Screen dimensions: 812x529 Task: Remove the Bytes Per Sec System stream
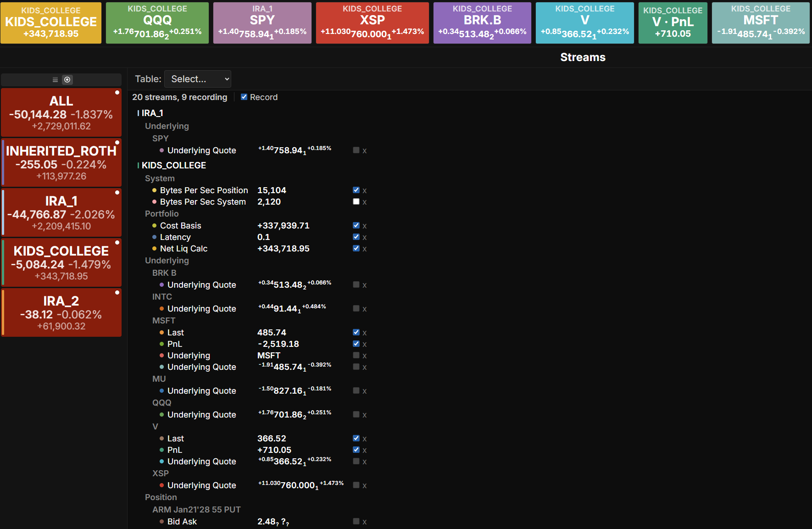[x=365, y=202]
